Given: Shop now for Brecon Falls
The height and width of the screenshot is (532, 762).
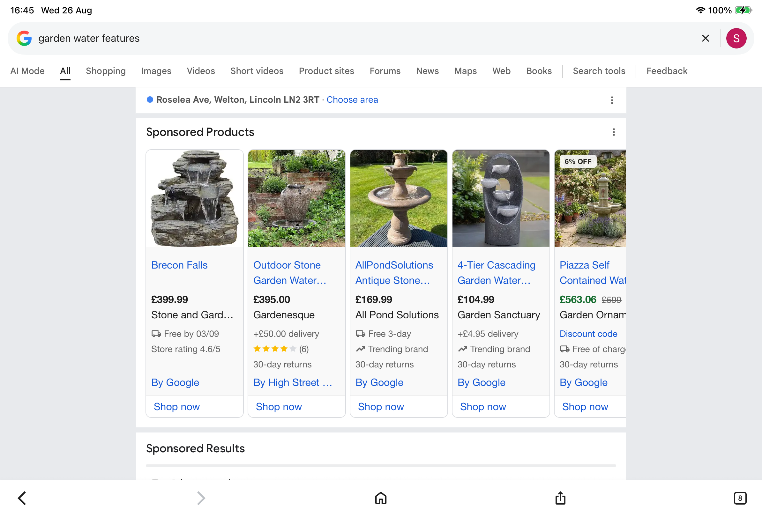Looking at the screenshot, I should tap(176, 406).
